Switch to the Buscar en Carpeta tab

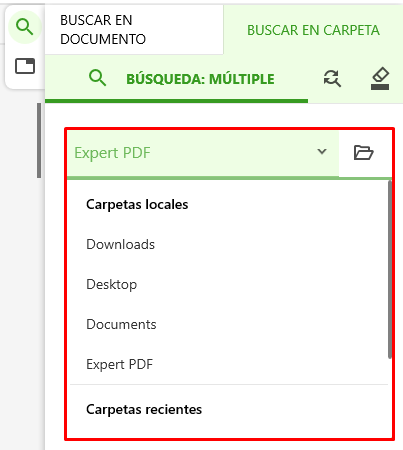pos(313,30)
